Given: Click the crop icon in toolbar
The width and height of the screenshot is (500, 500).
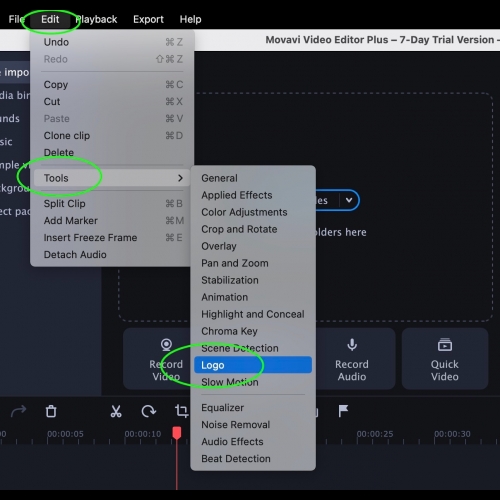Looking at the screenshot, I should pyautogui.click(x=181, y=411).
